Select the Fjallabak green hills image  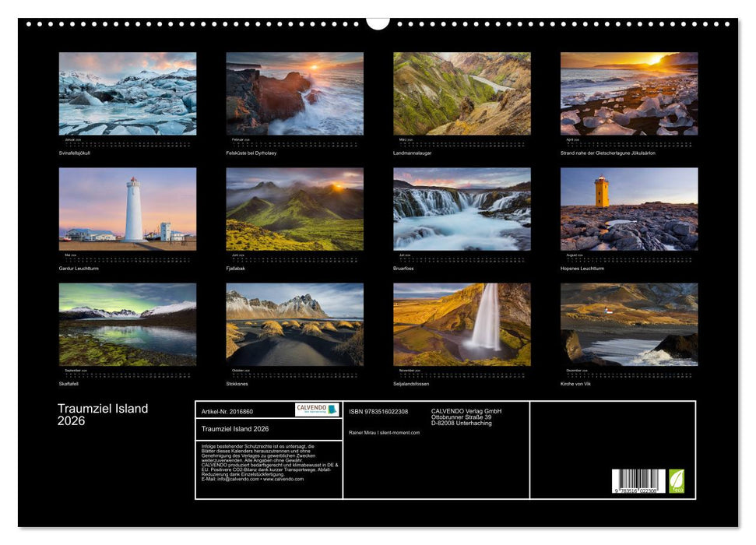294,209
